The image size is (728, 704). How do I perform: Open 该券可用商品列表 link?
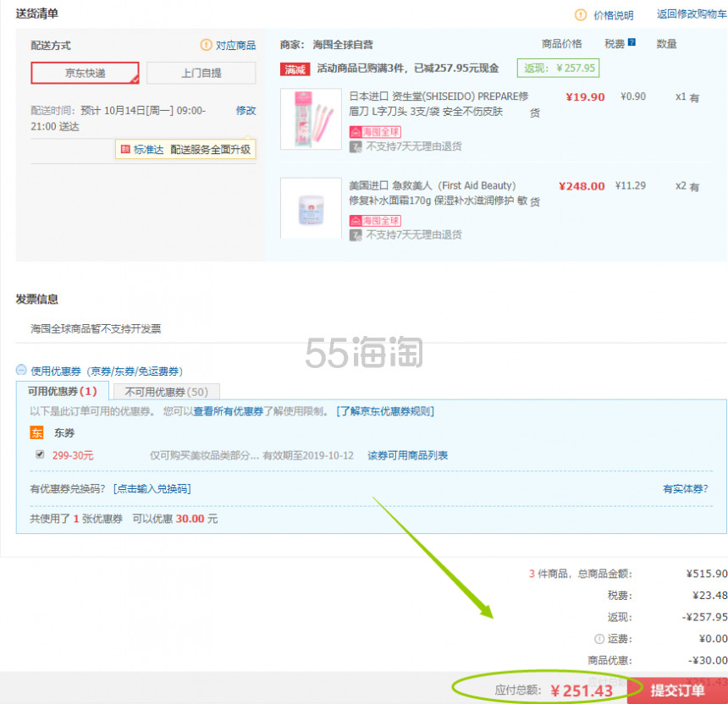pyautogui.click(x=408, y=455)
